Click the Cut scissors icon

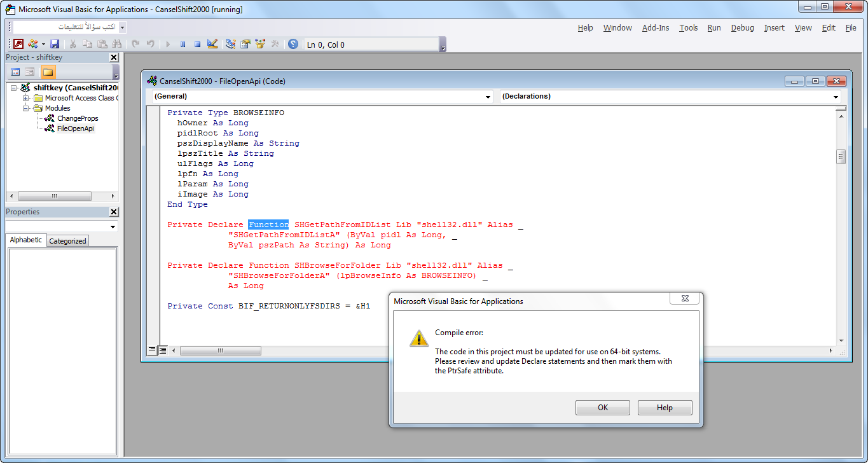pyautogui.click(x=73, y=44)
